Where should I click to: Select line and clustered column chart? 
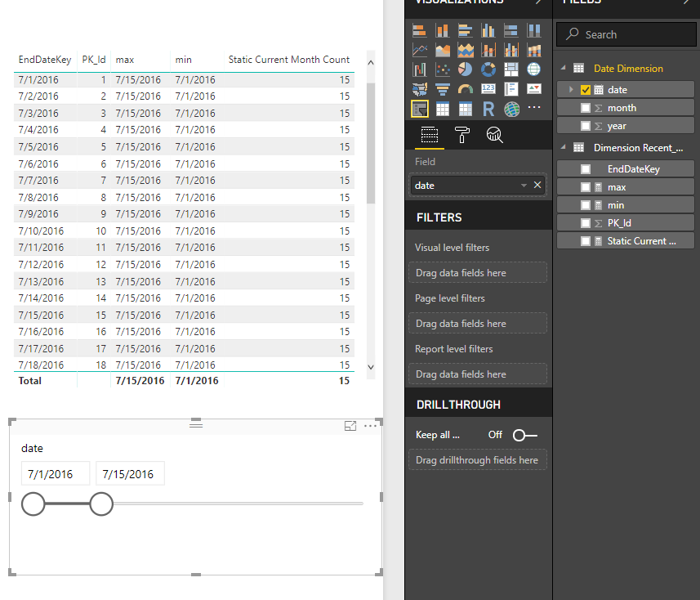tap(511, 50)
